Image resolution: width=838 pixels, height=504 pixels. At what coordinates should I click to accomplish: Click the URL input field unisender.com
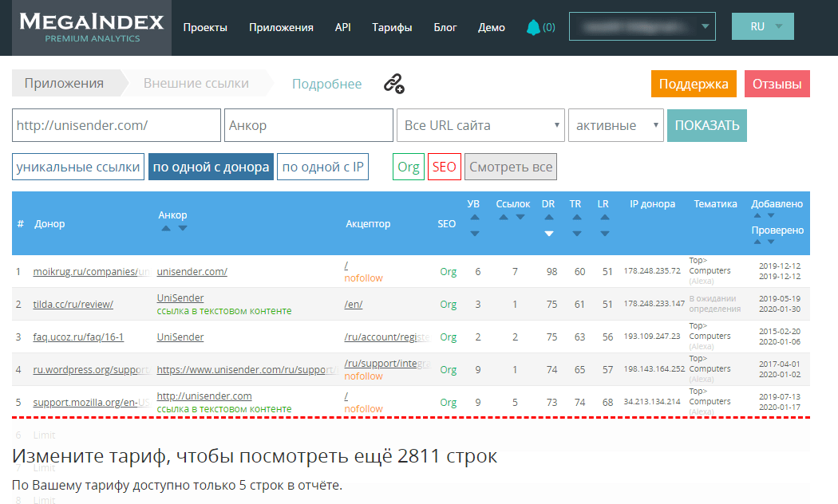pos(117,125)
